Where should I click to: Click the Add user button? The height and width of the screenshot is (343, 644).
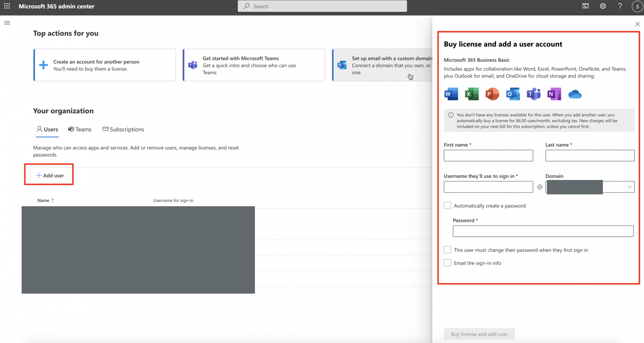[49, 175]
